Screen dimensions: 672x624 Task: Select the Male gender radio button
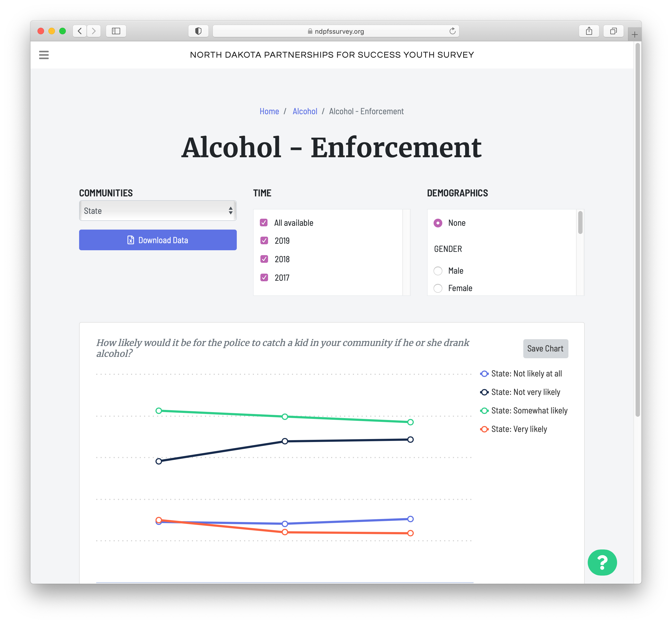pyautogui.click(x=438, y=271)
